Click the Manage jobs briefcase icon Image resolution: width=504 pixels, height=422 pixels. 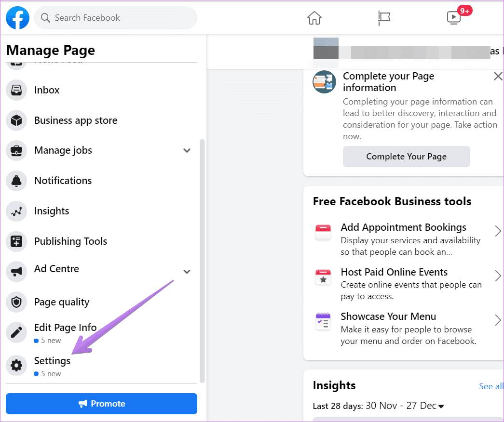(16, 150)
